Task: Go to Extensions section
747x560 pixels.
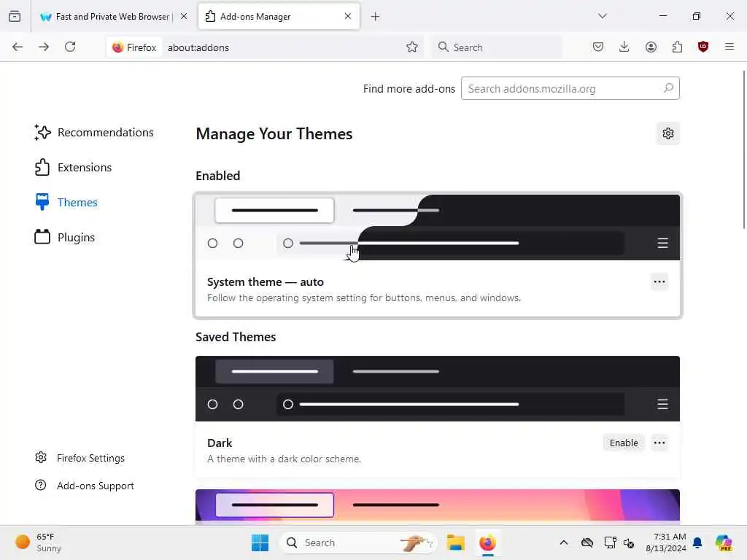Action: click(x=73, y=167)
